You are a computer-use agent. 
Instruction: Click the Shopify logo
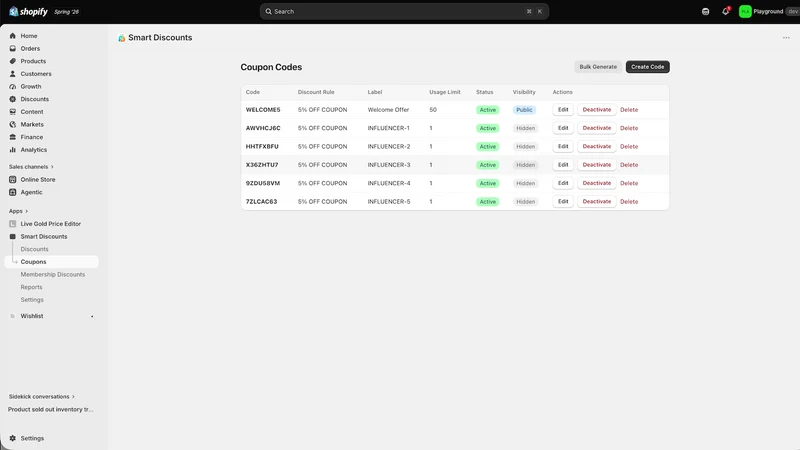[x=29, y=11]
